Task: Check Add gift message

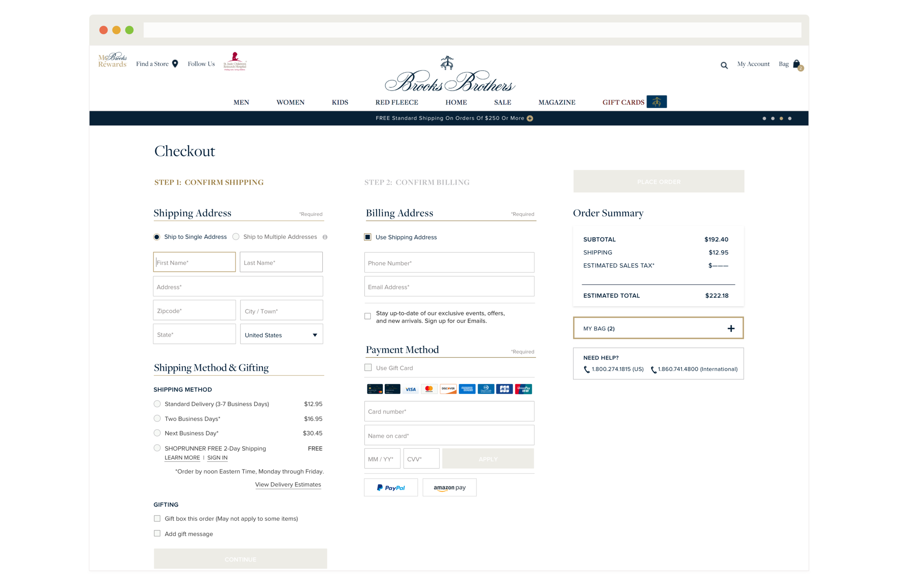Action: (157, 534)
